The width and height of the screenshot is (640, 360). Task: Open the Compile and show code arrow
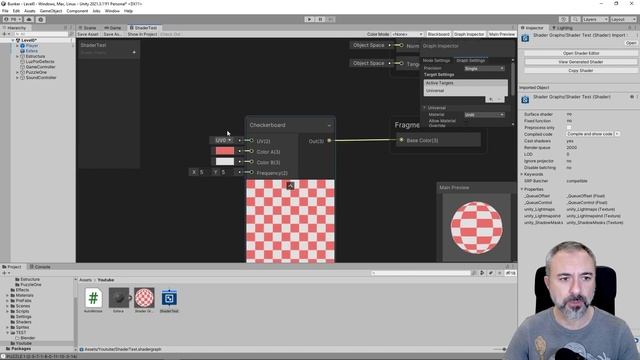617,134
